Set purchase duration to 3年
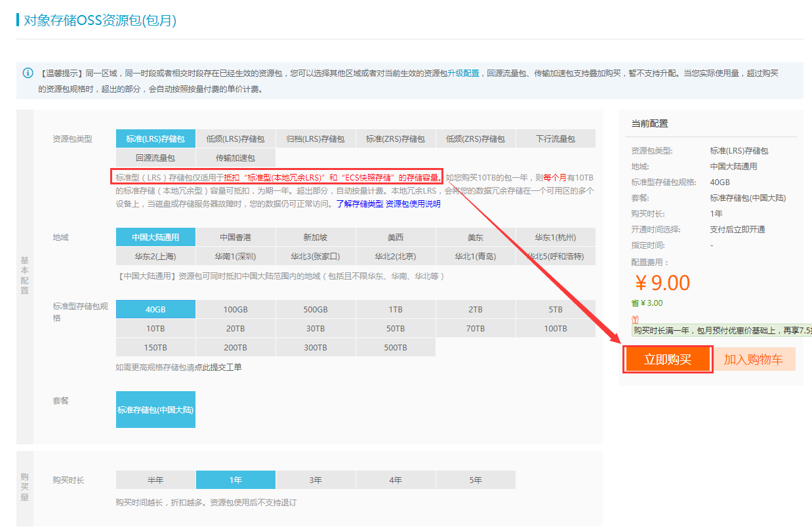812x529 pixels. pyautogui.click(x=315, y=480)
